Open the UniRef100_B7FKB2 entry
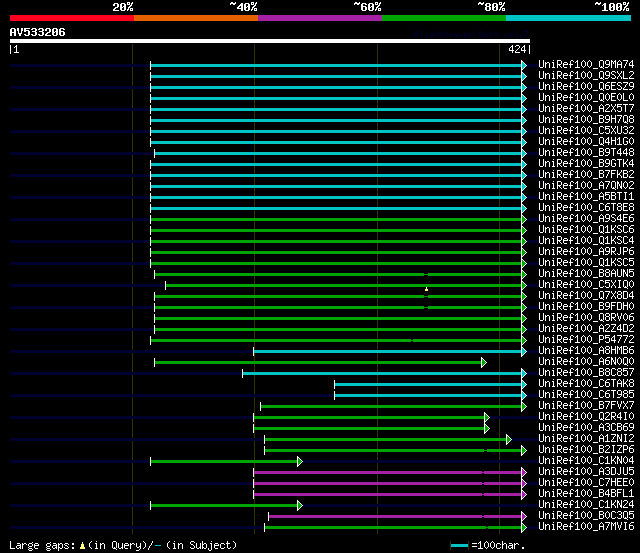Screen dimensions: 640x553 [586, 175]
